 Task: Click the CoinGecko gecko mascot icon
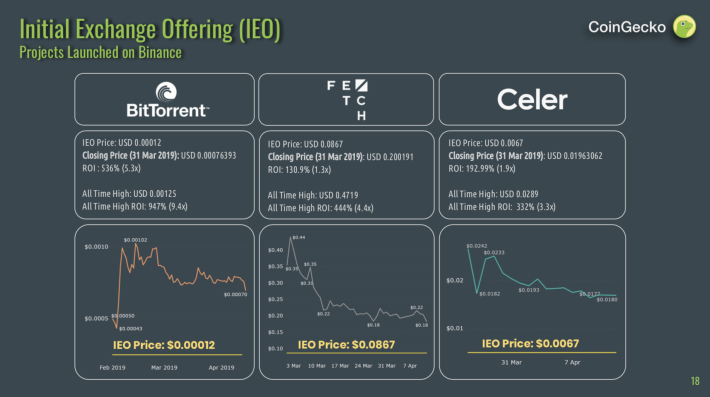(684, 27)
